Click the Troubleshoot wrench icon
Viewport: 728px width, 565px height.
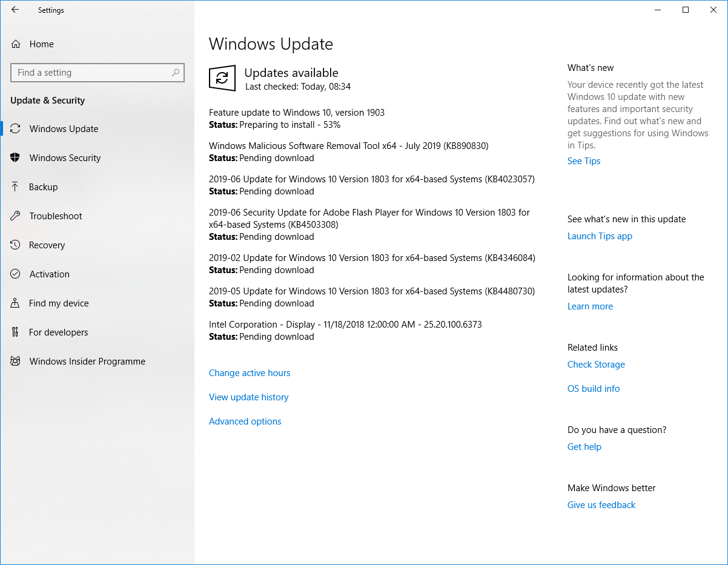pyautogui.click(x=16, y=216)
